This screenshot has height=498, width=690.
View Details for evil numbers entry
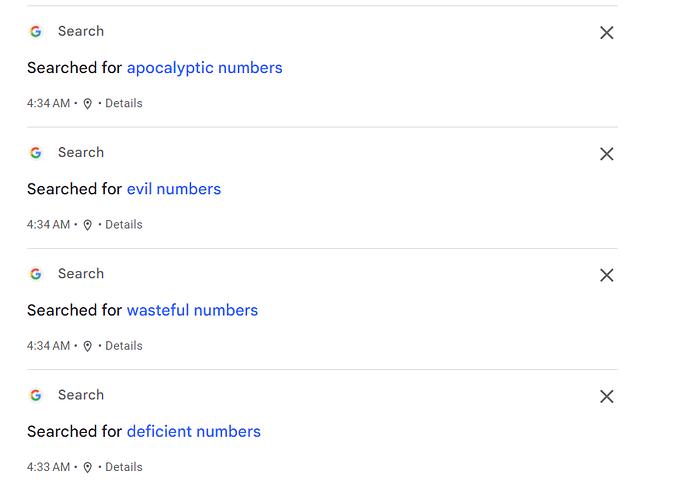coord(124,225)
